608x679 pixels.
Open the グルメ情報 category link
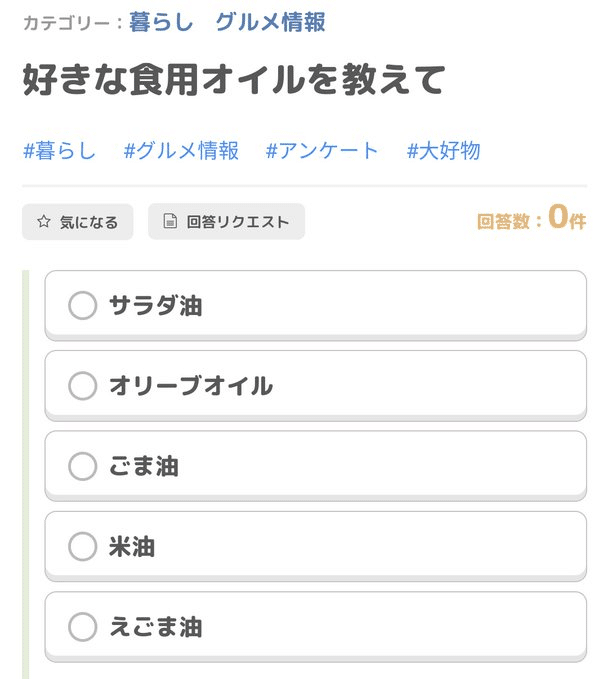click(270, 22)
